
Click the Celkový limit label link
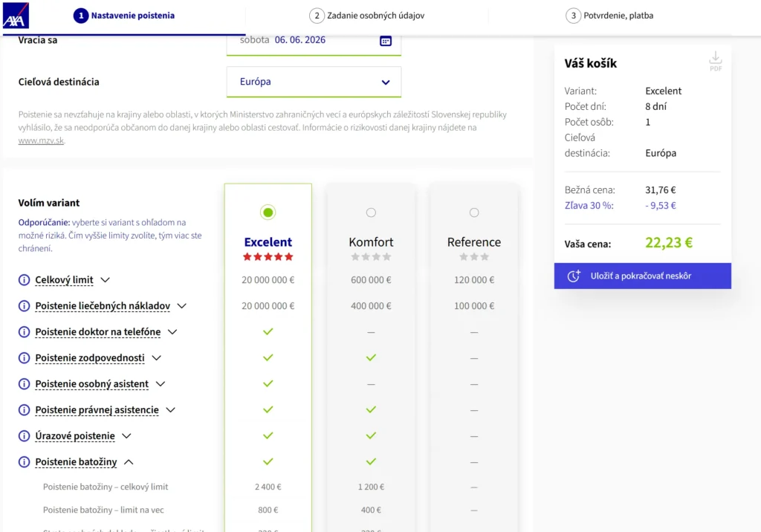pos(64,280)
